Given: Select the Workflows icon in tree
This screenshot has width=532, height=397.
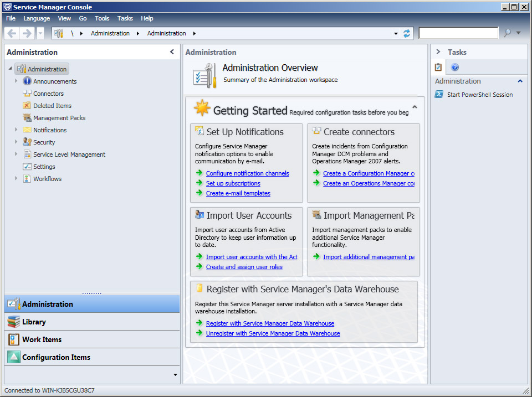Looking at the screenshot, I should 27,179.
